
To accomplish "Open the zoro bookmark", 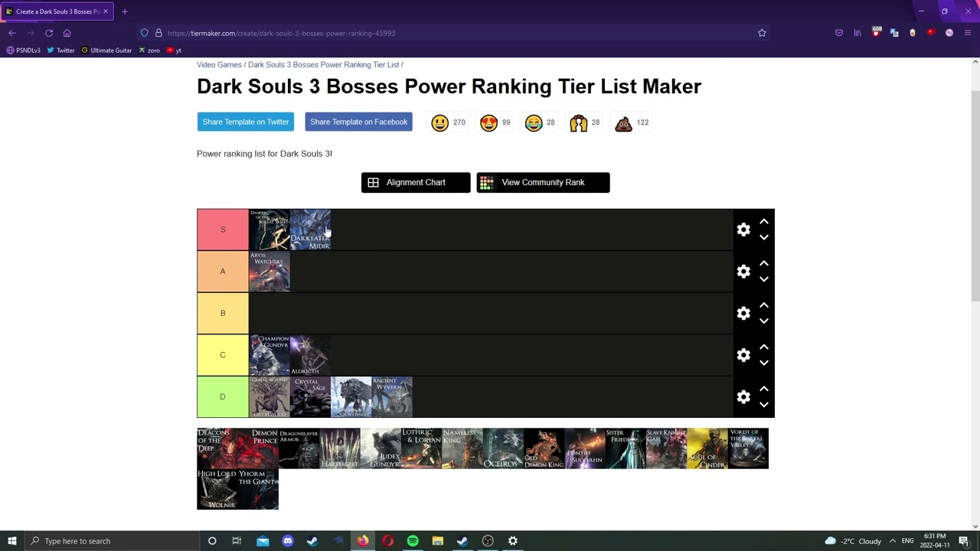I will point(149,51).
